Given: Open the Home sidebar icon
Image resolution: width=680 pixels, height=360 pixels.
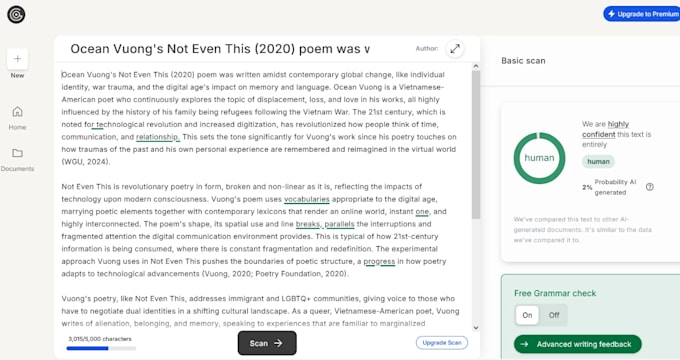Looking at the screenshot, I should (17, 112).
